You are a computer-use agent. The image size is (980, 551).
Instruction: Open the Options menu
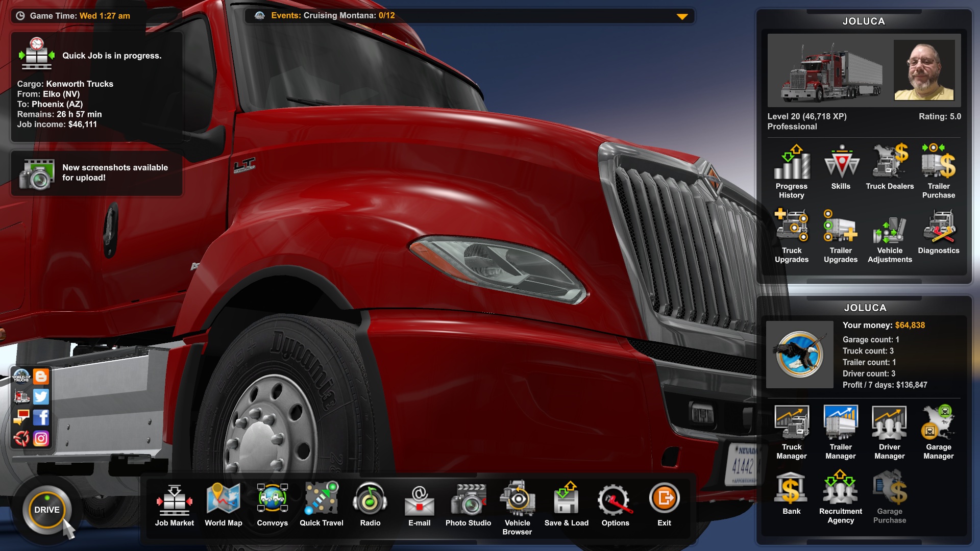[615, 501]
